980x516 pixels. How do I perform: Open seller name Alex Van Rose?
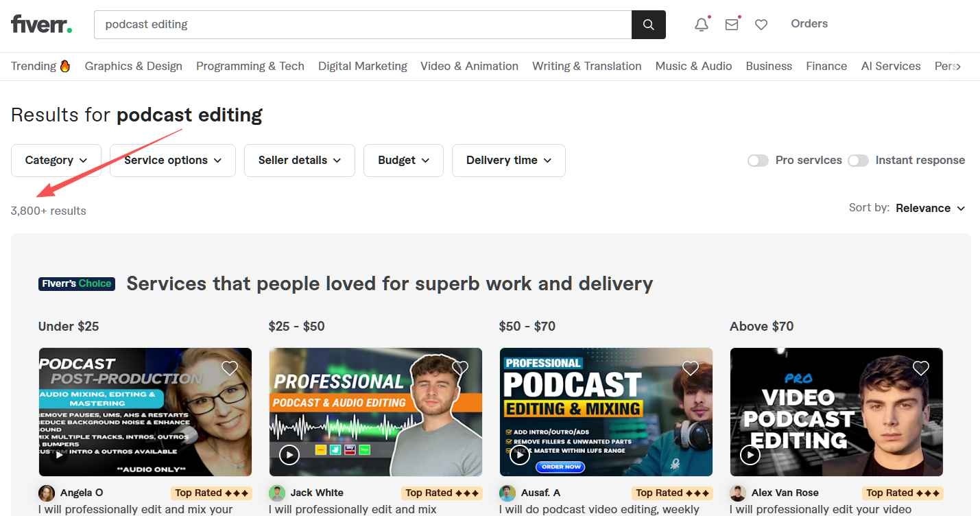pyautogui.click(x=785, y=493)
